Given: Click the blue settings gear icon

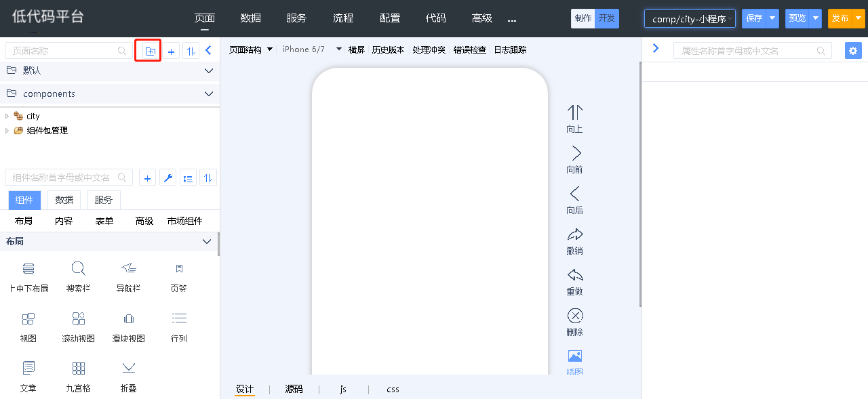Looking at the screenshot, I should pyautogui.click(x=853, y=51).
